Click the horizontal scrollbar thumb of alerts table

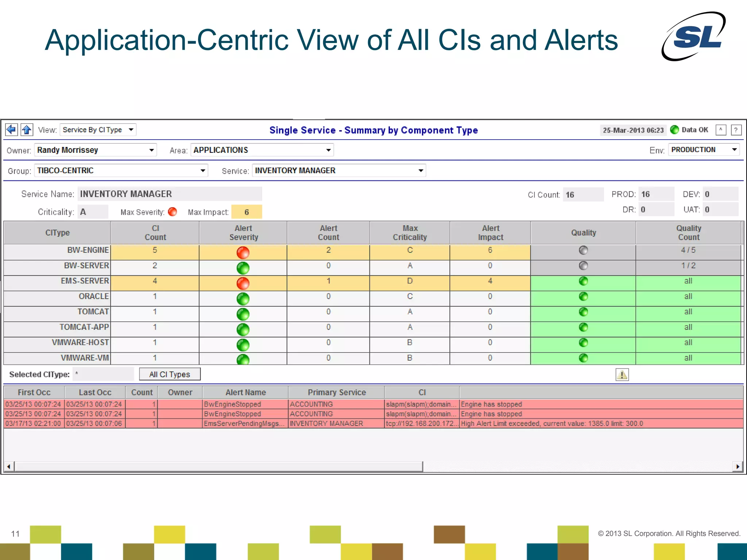click(218, 466)
